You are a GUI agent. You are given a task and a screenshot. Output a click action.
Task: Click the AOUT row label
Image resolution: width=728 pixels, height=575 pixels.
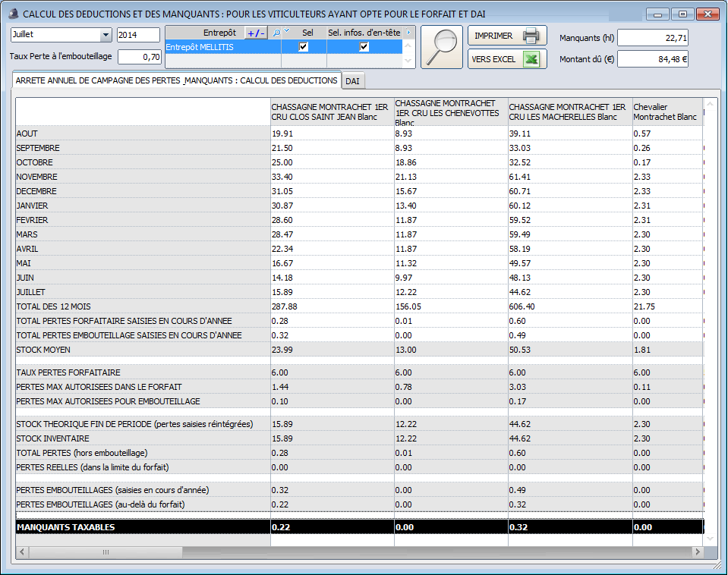tap(27, 134)
